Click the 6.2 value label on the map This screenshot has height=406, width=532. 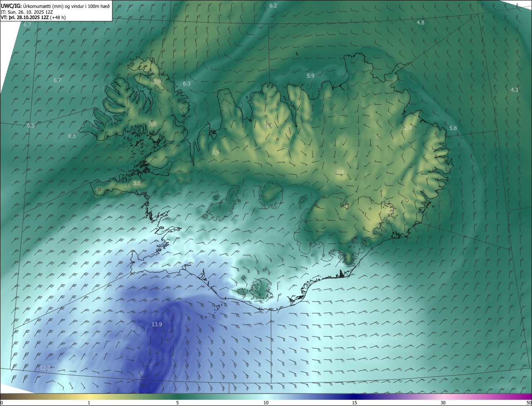point(273,5)
